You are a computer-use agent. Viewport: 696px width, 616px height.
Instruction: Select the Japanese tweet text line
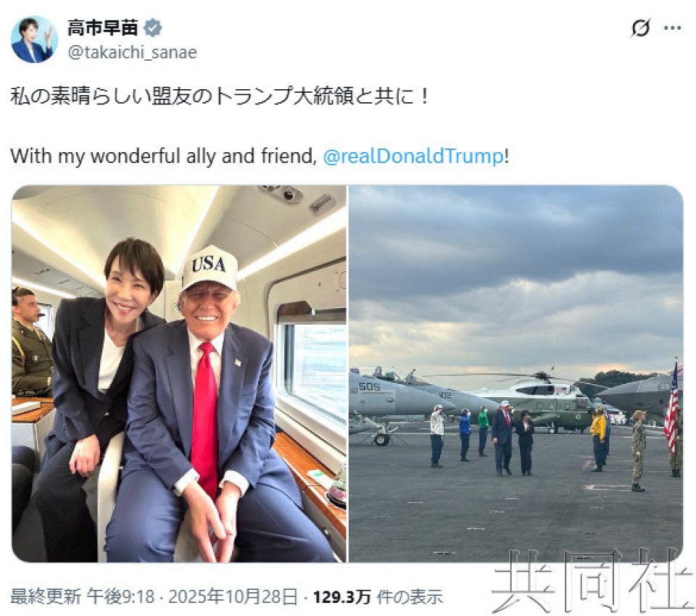click(x=219, y=96)
